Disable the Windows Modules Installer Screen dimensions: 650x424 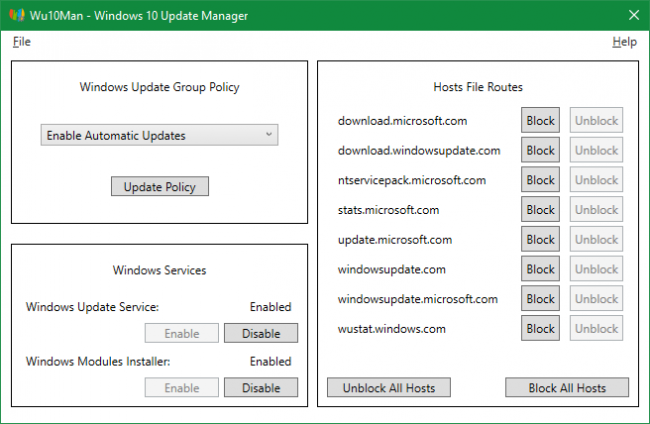pyautogui.click(x=261, y=388)
